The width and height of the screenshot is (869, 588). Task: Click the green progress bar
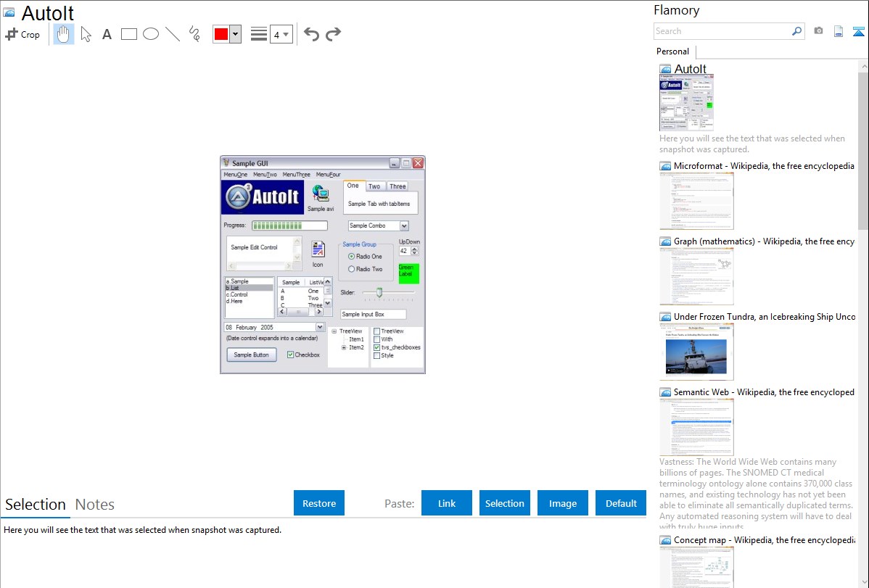pos(289,225)
